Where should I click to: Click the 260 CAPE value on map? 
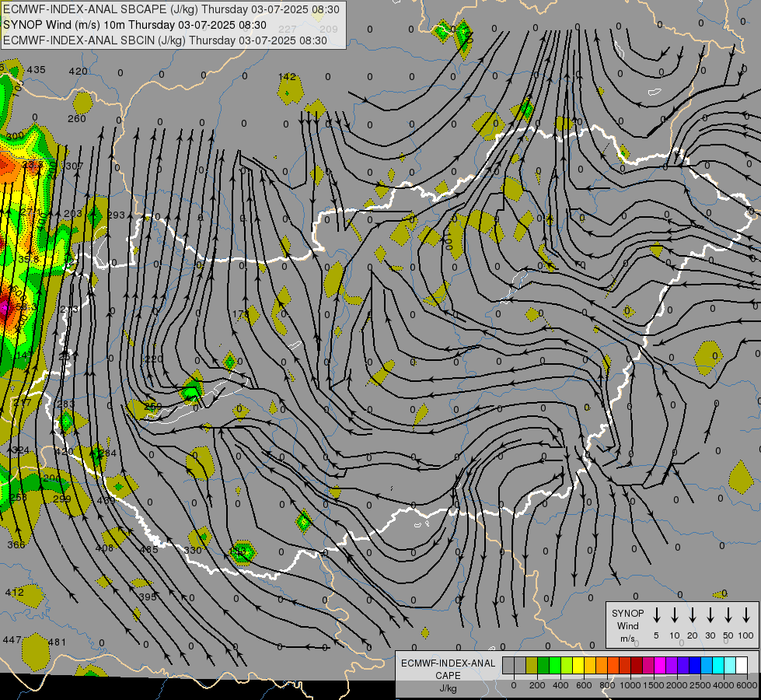pyautogui.click(x=77, y=118)
